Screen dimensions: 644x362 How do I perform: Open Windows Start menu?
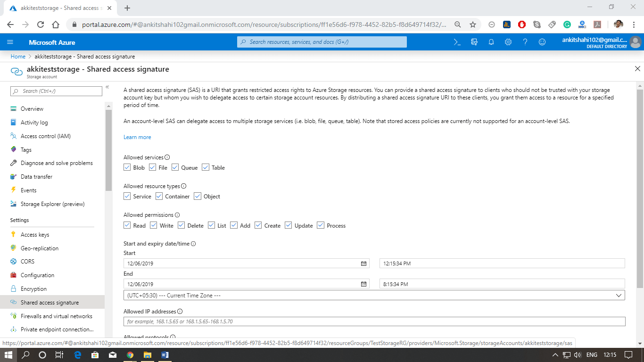8,354
